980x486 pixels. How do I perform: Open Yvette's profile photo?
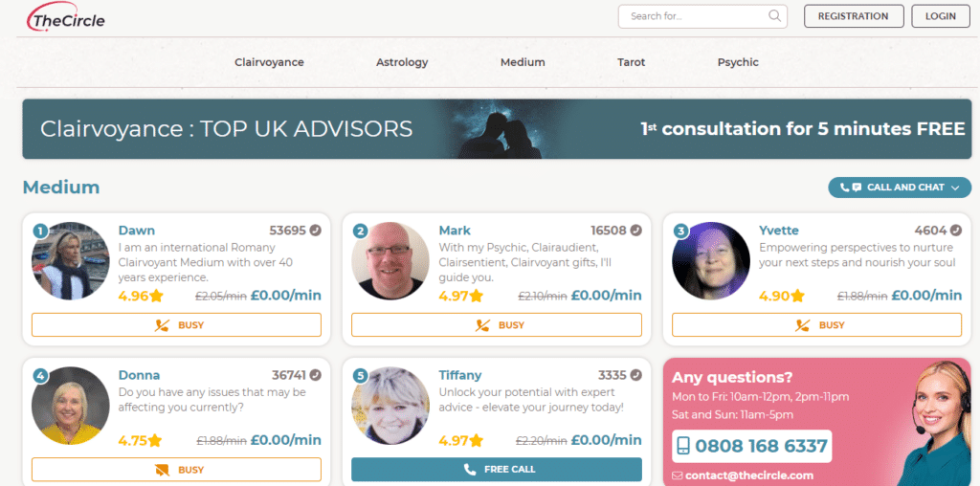tap(711, 261)
